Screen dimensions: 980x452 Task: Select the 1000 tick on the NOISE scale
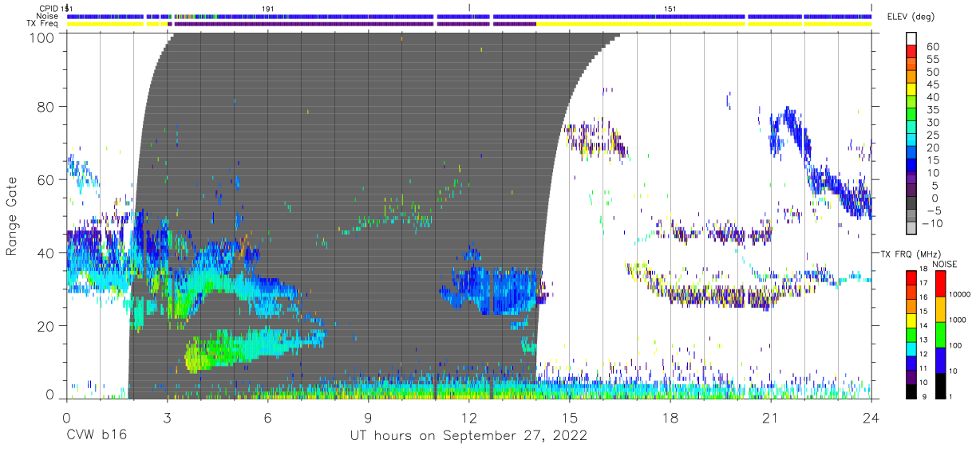click(x=958, y=320)
